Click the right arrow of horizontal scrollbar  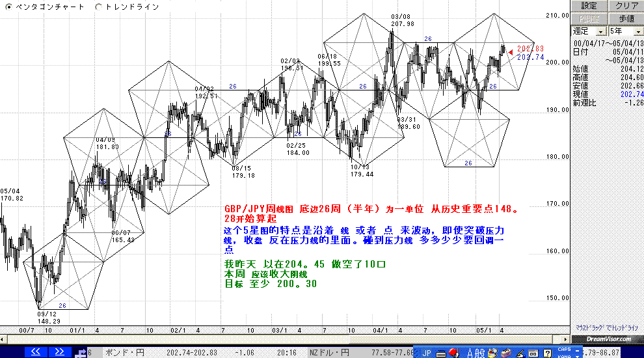[x=565, y=339]
